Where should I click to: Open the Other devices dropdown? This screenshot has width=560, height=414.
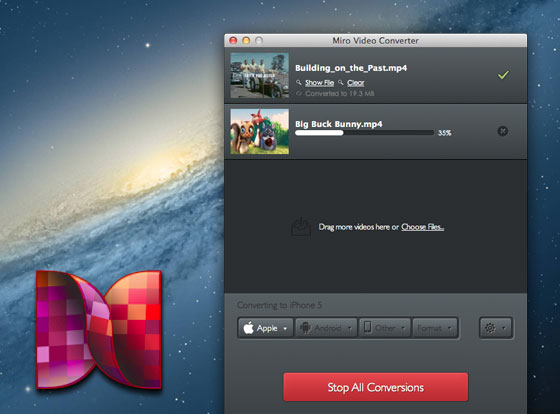pyautogui.click(x=385, y=328)
